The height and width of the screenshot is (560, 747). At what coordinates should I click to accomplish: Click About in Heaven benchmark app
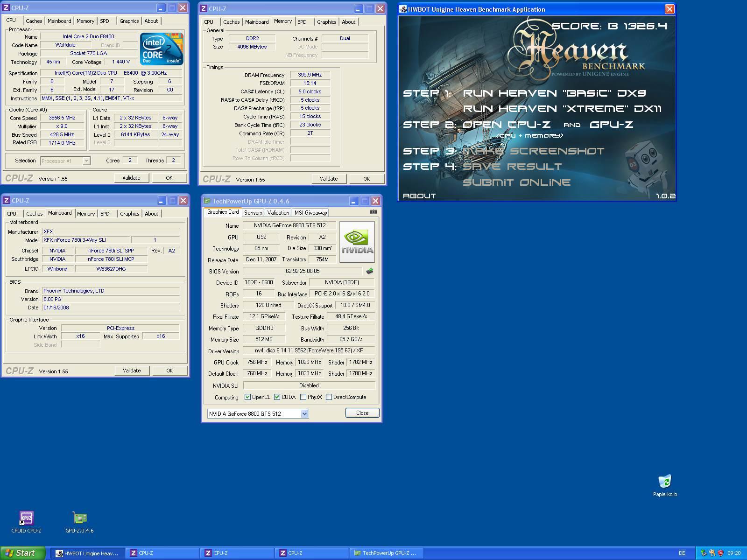(419, 196)
